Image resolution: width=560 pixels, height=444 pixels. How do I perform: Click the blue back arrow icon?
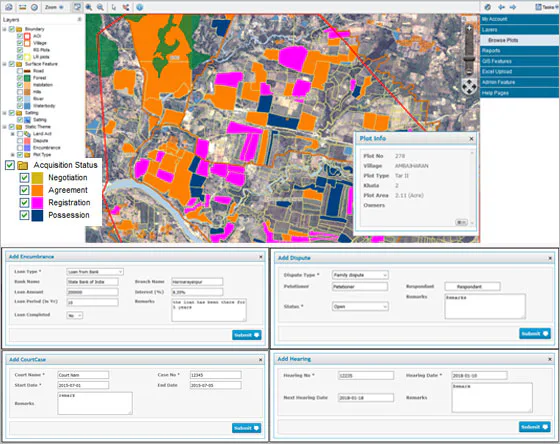[x=501, y=7]
